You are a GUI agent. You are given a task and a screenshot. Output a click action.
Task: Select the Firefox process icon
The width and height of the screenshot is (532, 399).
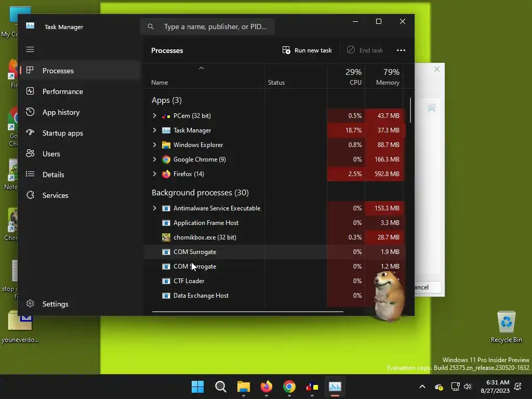tap(166, 174)
